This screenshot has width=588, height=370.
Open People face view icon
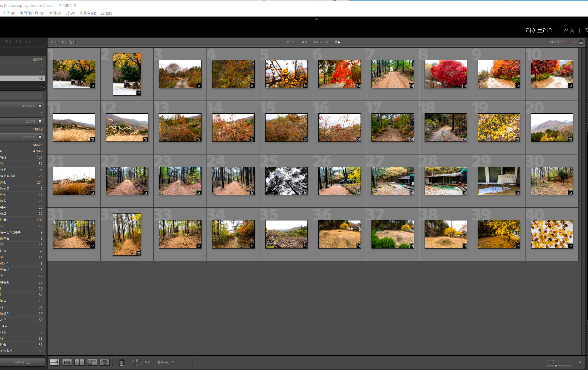point(105,362)
